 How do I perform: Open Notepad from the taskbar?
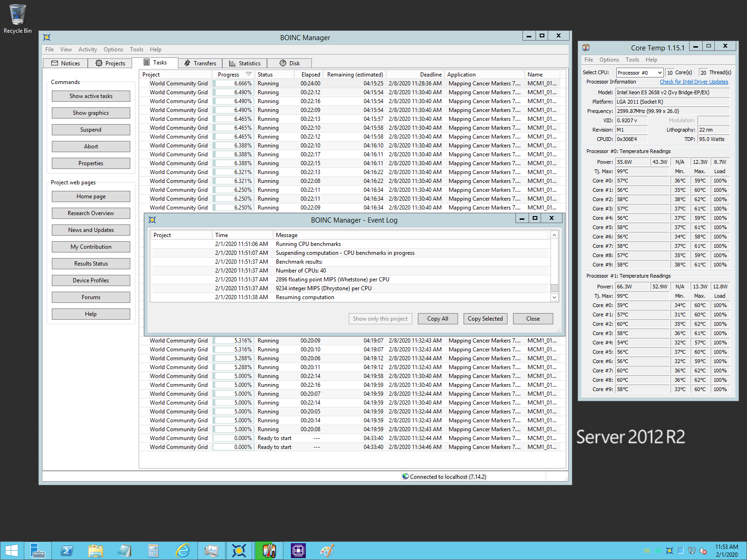pyautogui.click(x=124, y=551)
